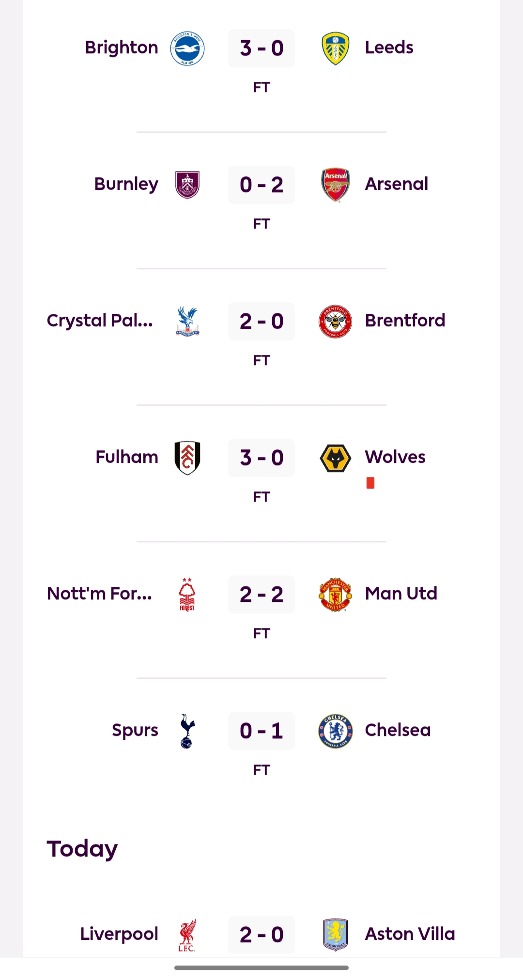View the Nott'm Forest 2-2 Man Utd result
This screenshot has height=980, width=523.
pyautogui.click(x=261, y=595)
